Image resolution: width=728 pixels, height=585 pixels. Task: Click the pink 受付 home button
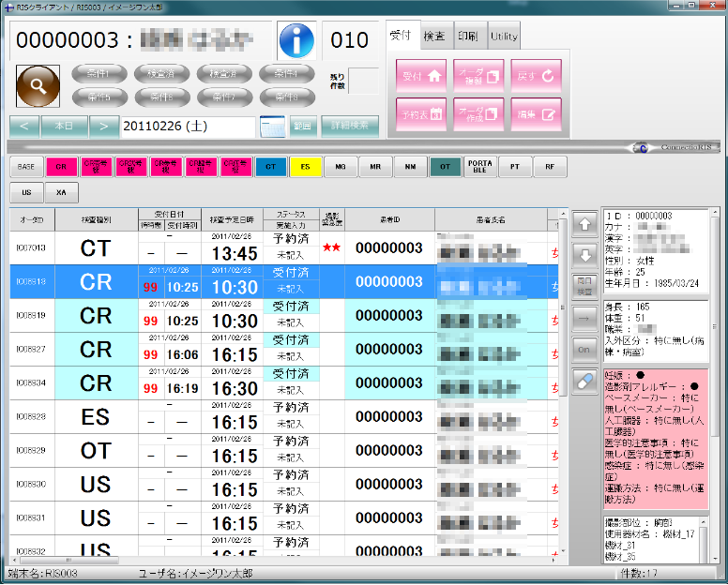[x=421, y=77]
